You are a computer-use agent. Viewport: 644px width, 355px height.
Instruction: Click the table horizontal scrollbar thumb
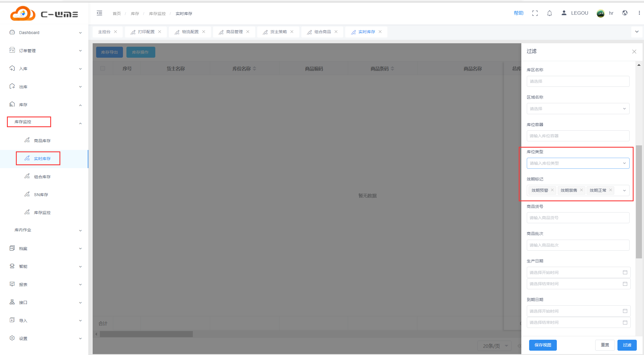click(146, 334)
